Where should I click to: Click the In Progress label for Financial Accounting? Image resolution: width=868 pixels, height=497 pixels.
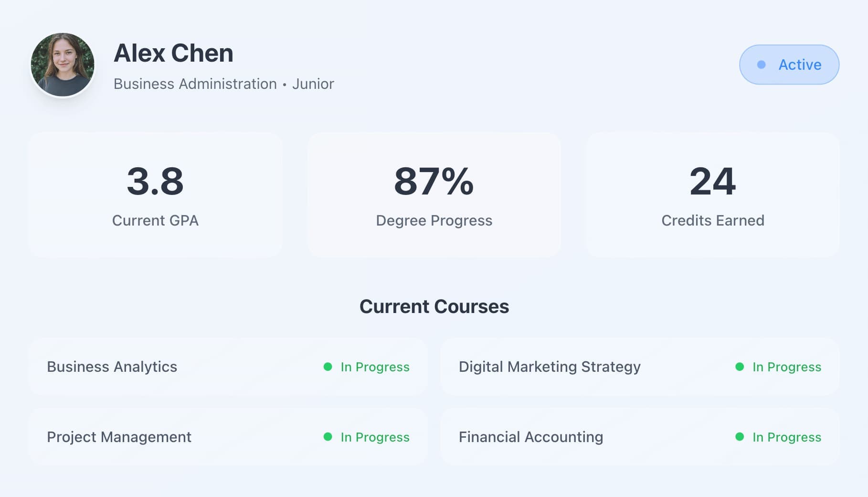(x=786, y=437)
